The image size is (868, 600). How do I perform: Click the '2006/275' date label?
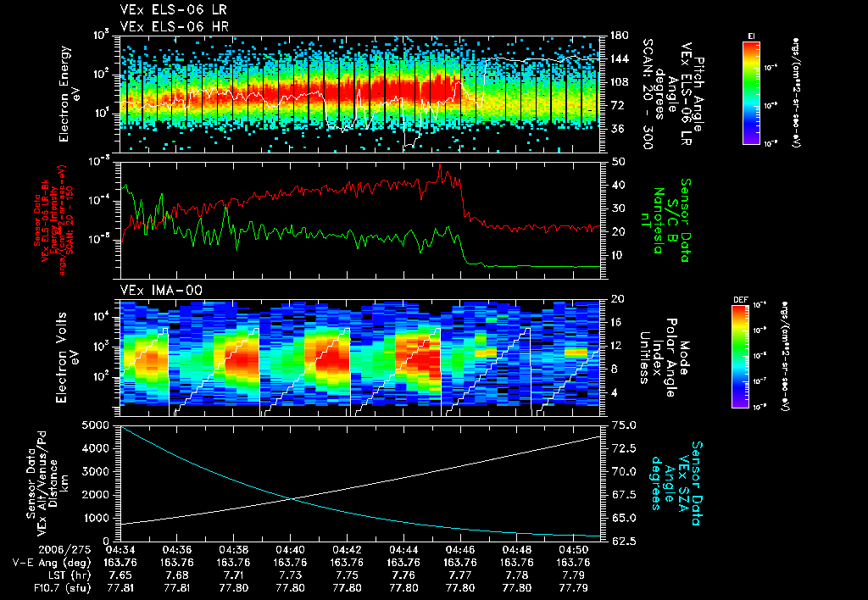pyautogui.click(x=64, y=550)
